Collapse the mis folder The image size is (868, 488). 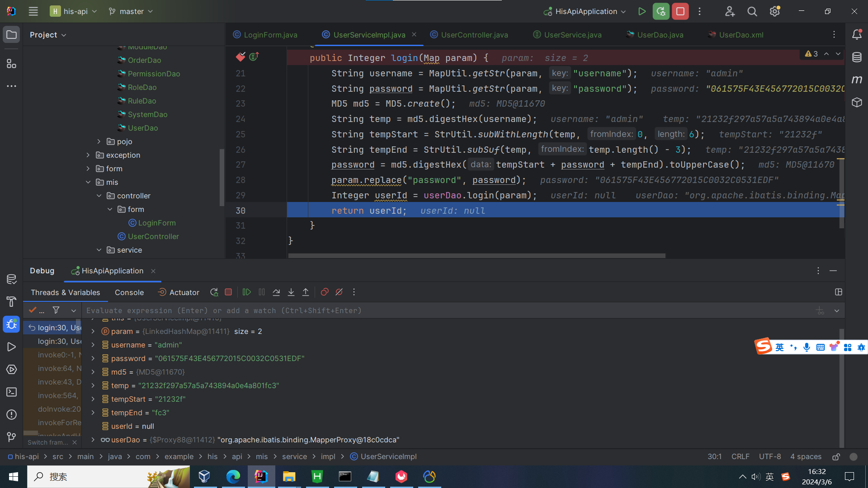[x=88, y=182]
